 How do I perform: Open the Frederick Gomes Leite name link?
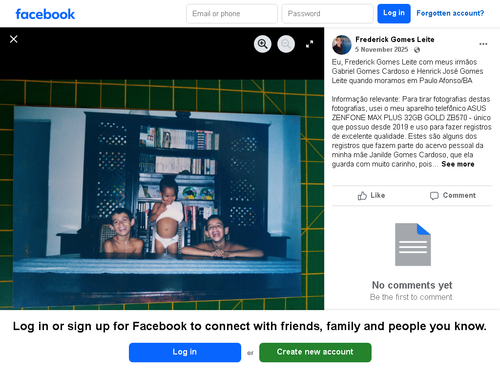tap(395, 39)
